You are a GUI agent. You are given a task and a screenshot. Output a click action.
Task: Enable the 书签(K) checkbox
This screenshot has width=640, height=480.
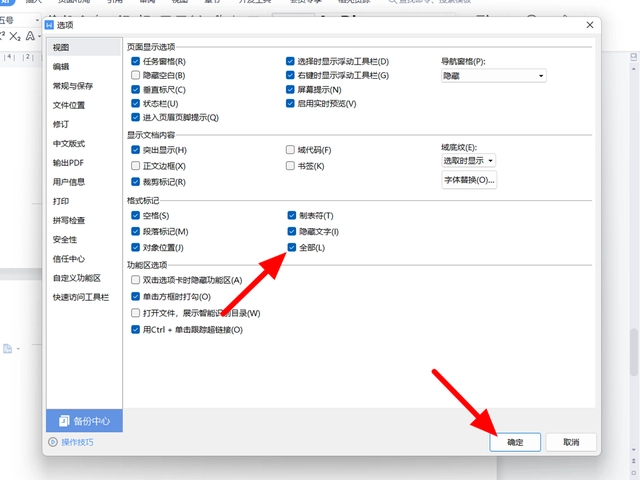[x=290, y=166]
